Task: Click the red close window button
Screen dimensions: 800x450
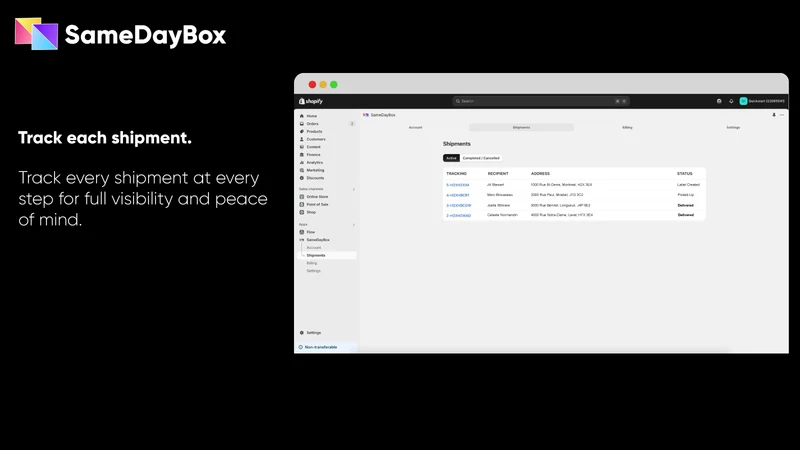Action: (x=312, y=85)
